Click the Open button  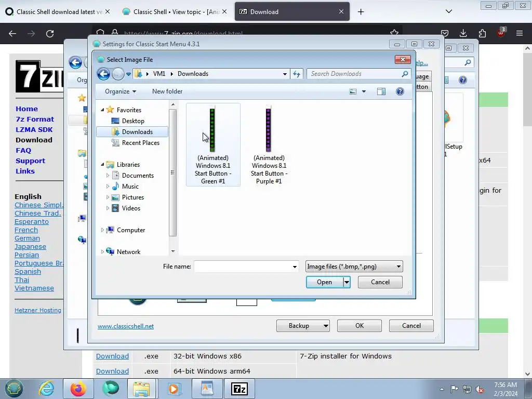[x=324, y=282]
